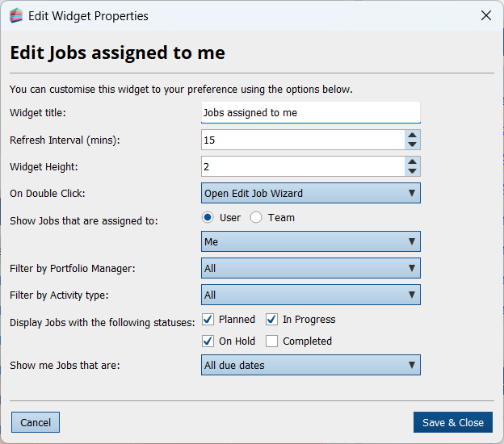Expand the assigned user 'Me' dropdown
The height and width of the screenshot is (444, 504).
(x=310, y=241)
